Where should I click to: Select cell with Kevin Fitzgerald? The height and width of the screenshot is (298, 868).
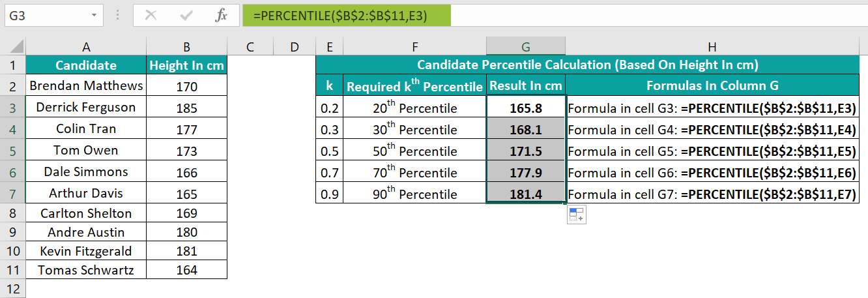click(x=86, y=251)
